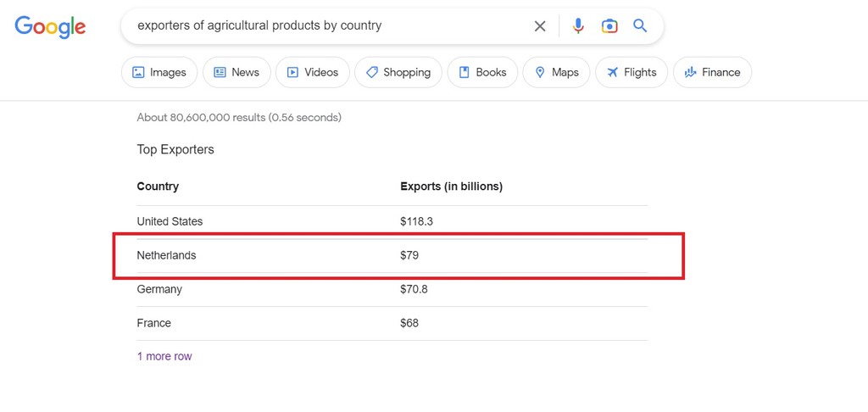Clear the search query with X icon
This screenshot has height=412, width=868.
click(x=540, y=26)
